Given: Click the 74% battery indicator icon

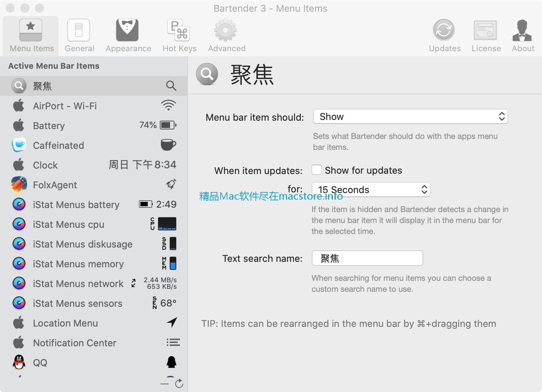Looking at the screenshot, I should pyautogui.click(x=168, y=125).
